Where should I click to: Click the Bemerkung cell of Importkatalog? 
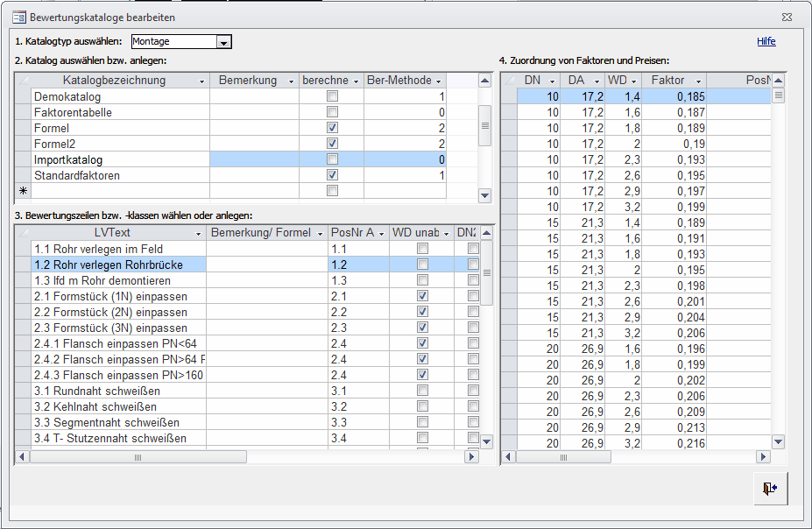(254, 159)
